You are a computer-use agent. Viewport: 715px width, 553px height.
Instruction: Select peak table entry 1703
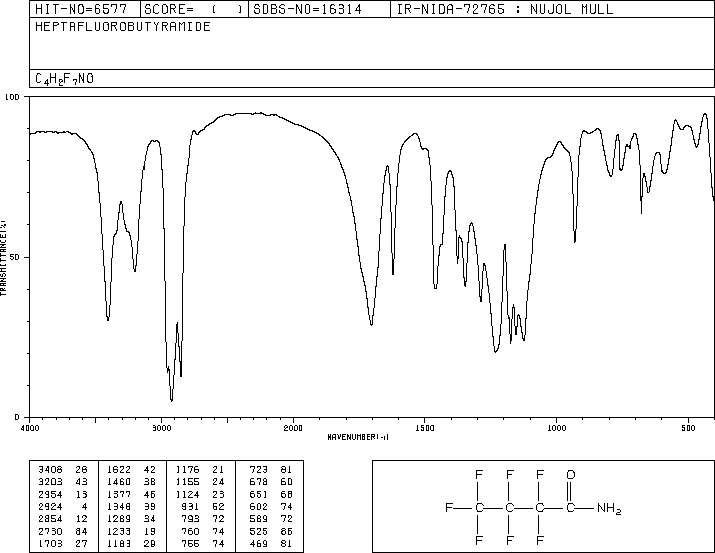point(50,543)
